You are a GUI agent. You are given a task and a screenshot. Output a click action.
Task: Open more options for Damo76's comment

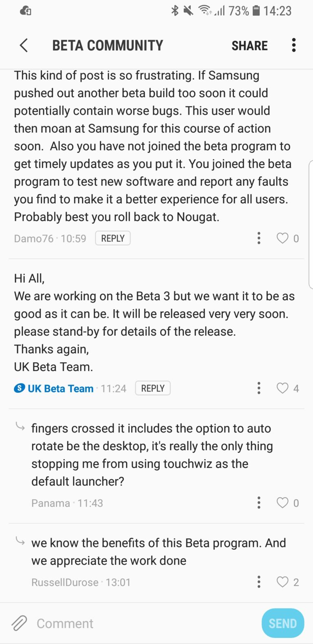click(x=259, y=238)
